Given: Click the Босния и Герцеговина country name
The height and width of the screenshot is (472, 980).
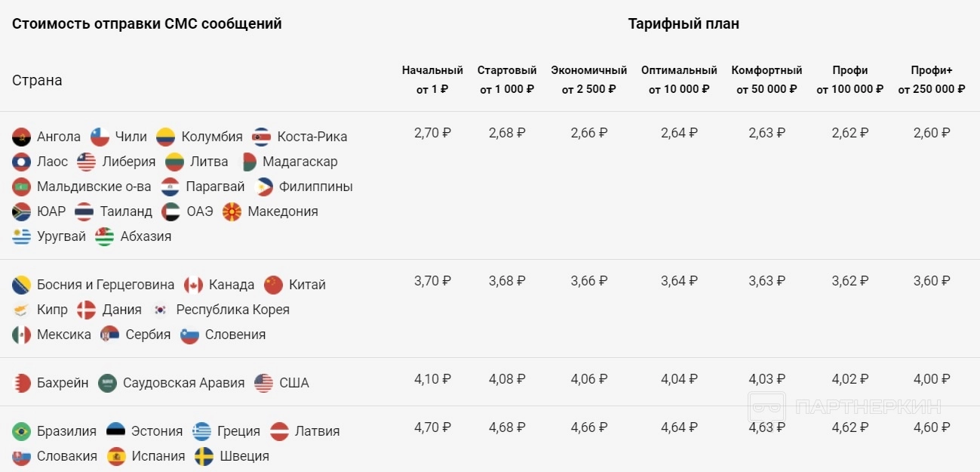Looking at the screenshot, I should point(106,285).
